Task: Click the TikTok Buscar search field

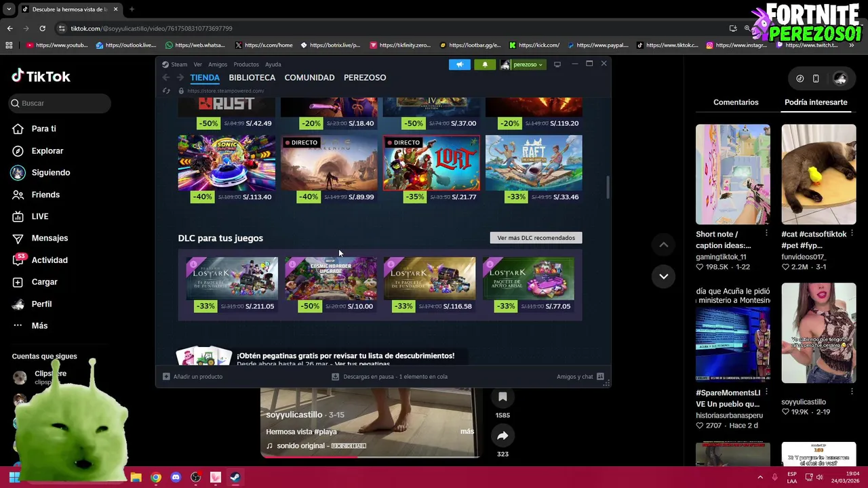Action: tap(60, 103)
